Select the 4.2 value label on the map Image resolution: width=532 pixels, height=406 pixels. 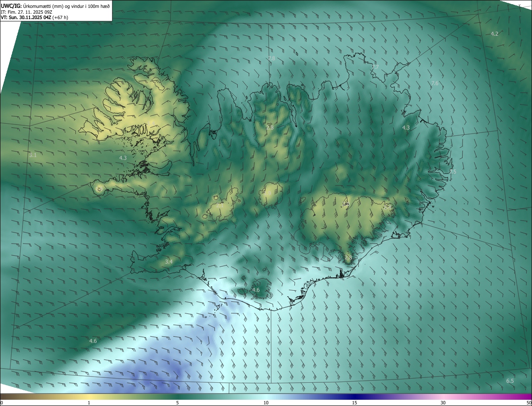click(494, 34)
